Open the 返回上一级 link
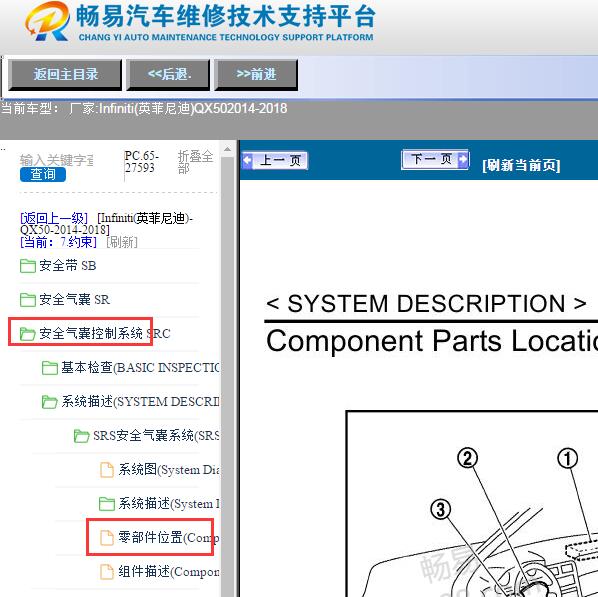This screenshot has width=598, height=597. click(54, 219)
